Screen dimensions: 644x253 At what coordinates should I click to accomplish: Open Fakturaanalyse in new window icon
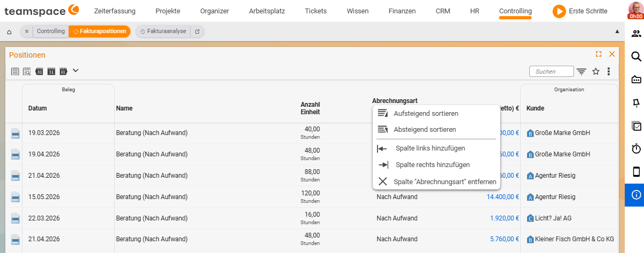197,31
